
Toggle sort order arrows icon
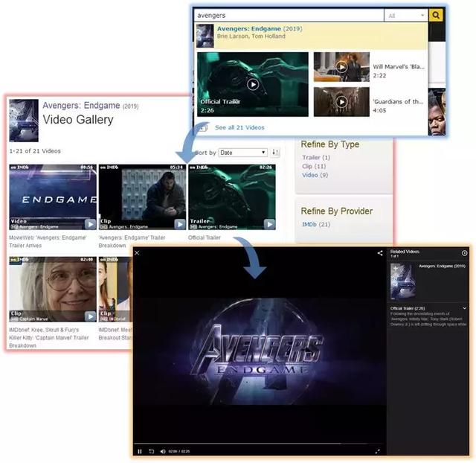pyautogui.click(x=275, y=152)
